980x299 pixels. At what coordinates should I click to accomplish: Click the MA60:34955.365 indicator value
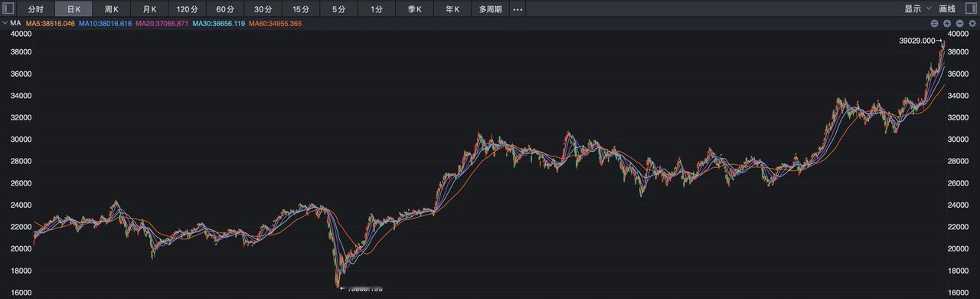pos(275,24)
